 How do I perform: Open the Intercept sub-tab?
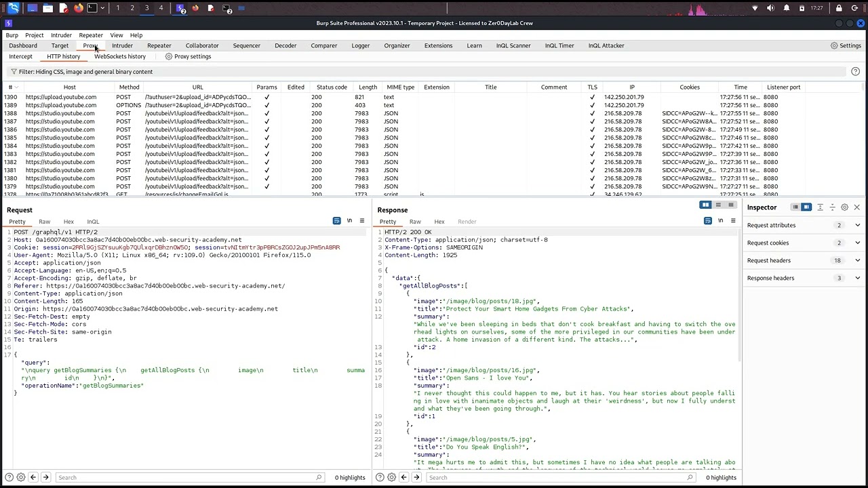pos(20,56)
